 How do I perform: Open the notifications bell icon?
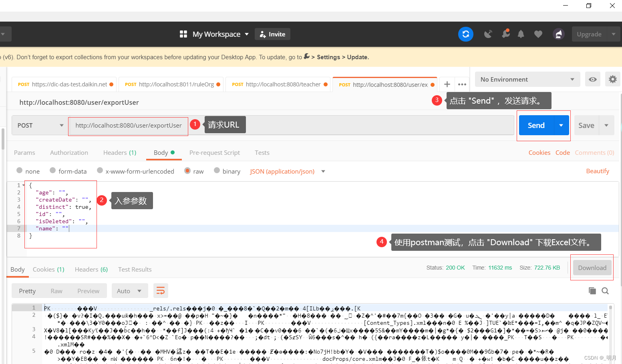point(521,34)
